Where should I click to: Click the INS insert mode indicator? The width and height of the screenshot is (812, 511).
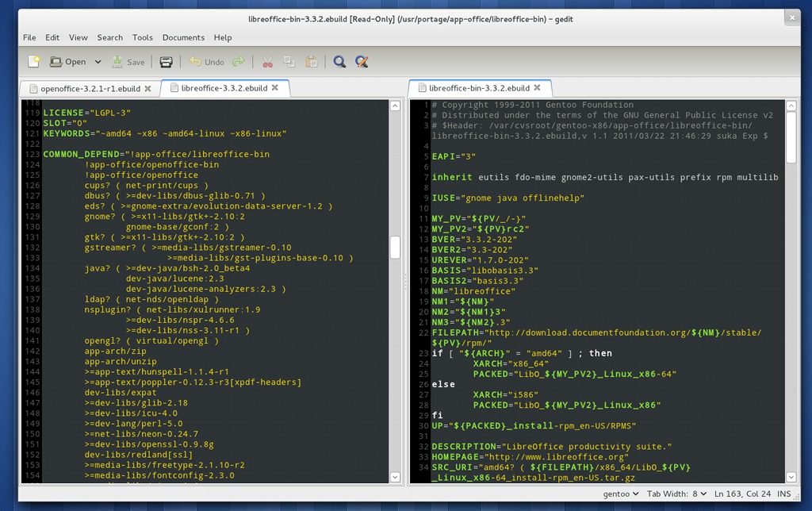click(x=784, y=494)
